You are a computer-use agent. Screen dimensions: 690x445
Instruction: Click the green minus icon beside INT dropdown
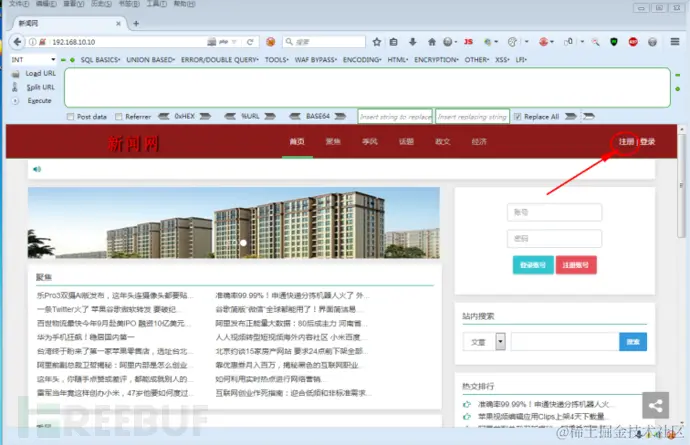(63, 60)
